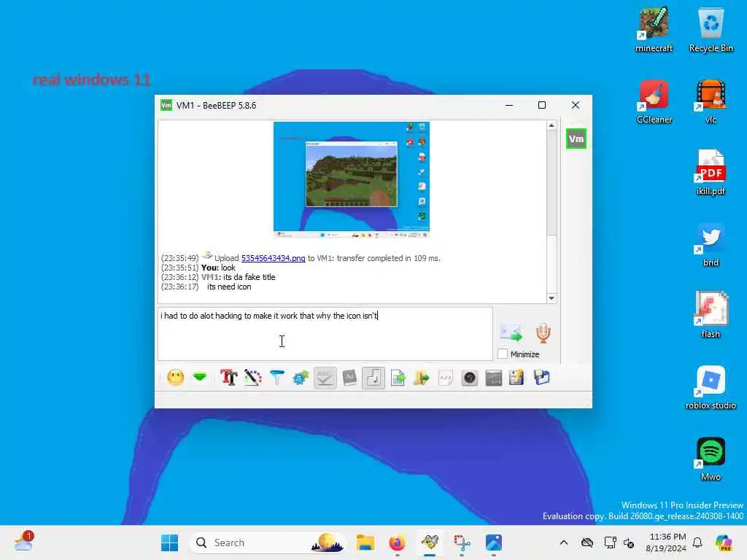The height and width of the screenshot is (560, 747).
Task: Open the chat font selector (TT icon)
Action: (228, 378)
